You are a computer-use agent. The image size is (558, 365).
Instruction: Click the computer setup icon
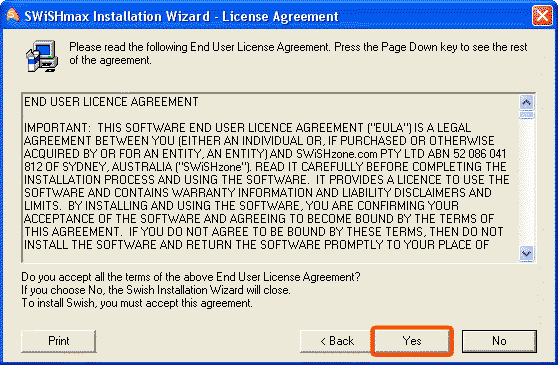pyautogui.click(x=42, y=56)
